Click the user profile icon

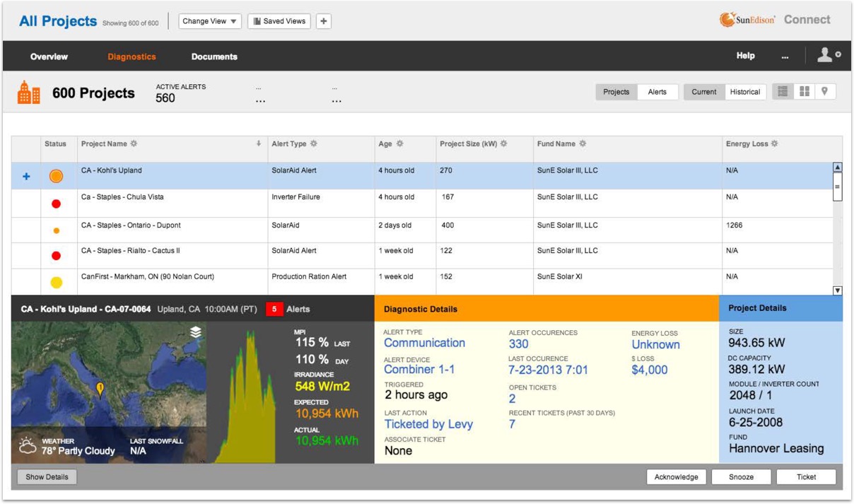826,56
